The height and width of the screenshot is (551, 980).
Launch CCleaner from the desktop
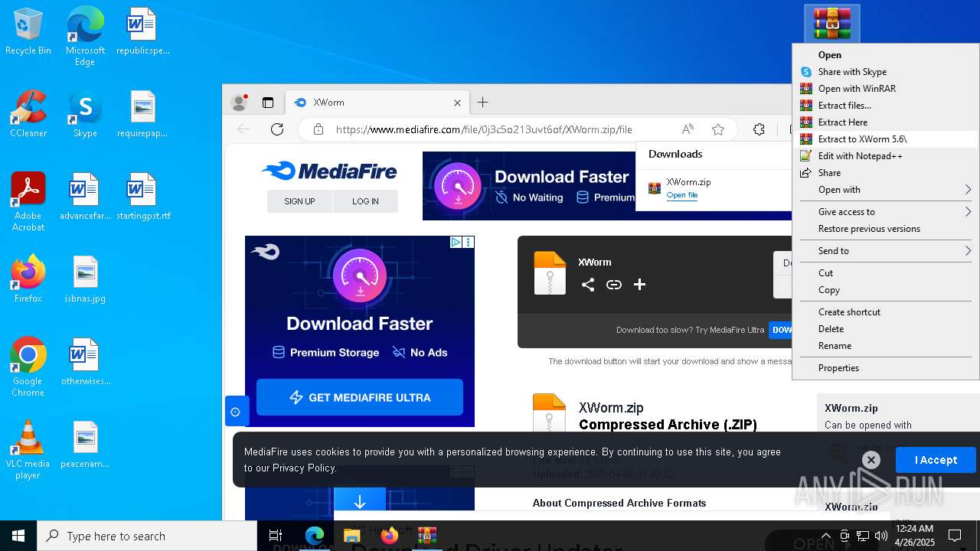28,115
